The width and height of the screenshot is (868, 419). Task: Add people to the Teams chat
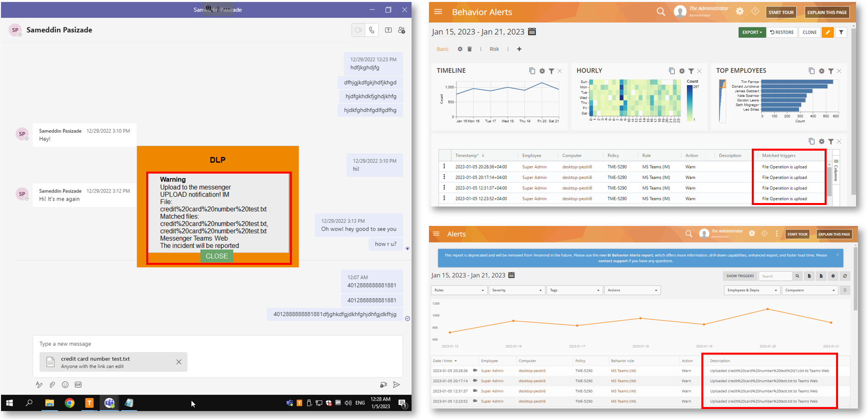402,30
